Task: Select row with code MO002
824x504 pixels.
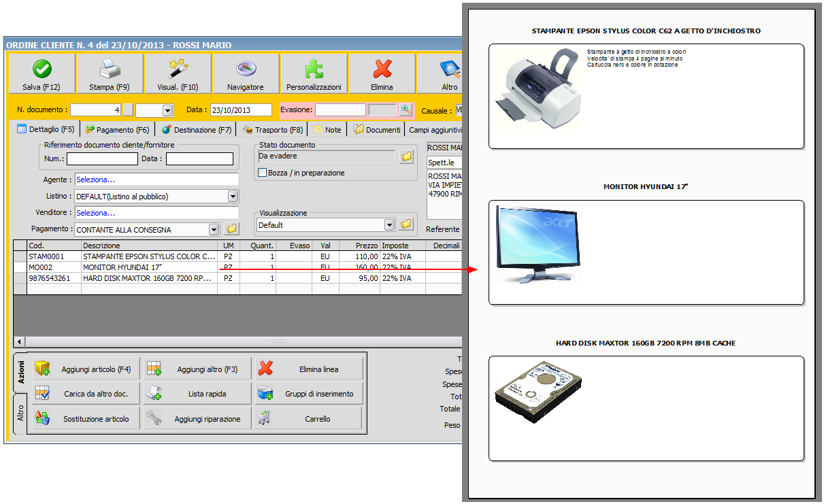Action: tap(237, 267)
